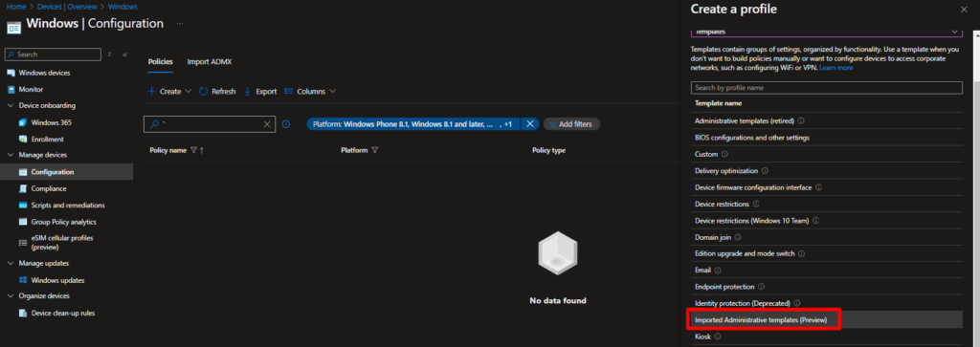This screenshot has height=347, width=980.
Task: Close the Create a profile panel
Action: (x=963, y=10)
